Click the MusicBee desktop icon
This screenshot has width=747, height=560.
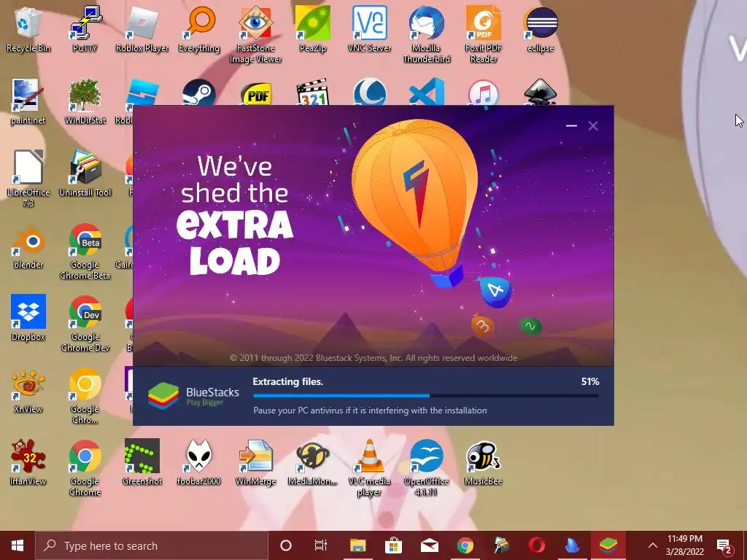[x=483, y=462]
